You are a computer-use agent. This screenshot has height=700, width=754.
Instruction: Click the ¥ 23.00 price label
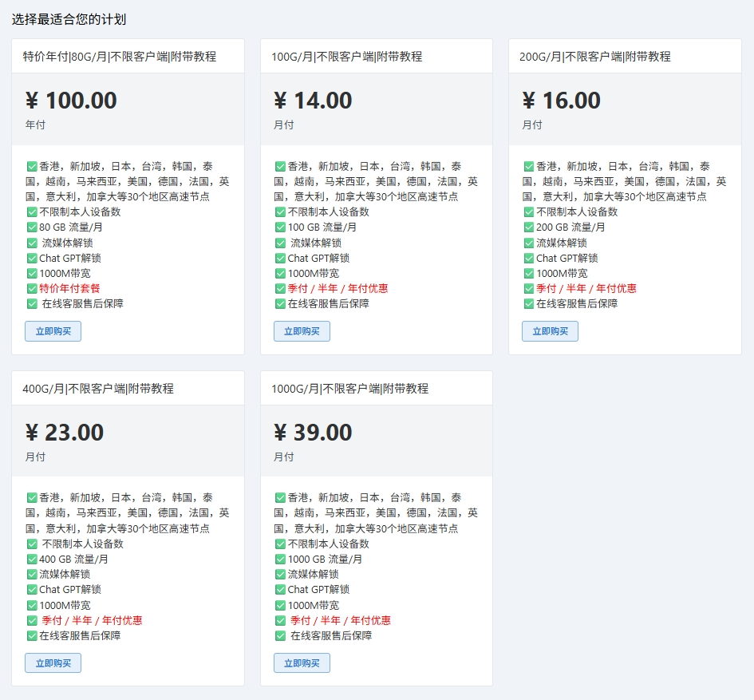65,433
